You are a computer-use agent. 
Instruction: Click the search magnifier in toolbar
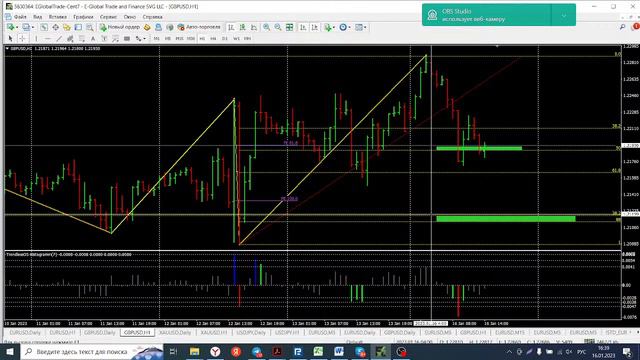point(622,27)
